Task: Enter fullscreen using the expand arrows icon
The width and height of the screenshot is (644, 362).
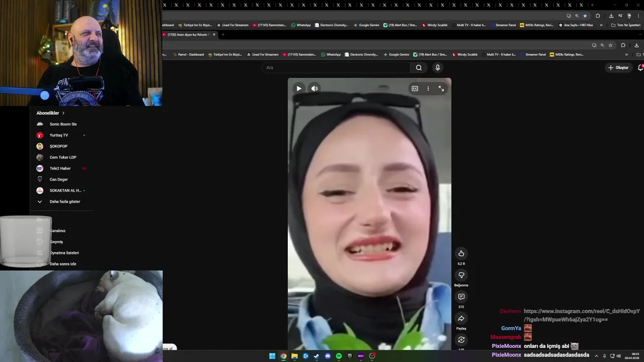Action: click(x=441, y=88)
